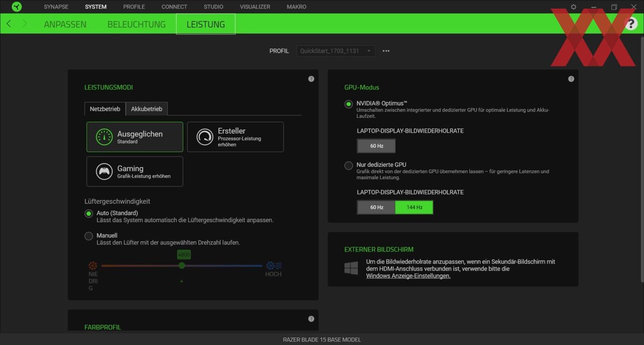The image size is (644, 345).
Task: Open profile options three-dot menu
Action: [x=386, y=51]
